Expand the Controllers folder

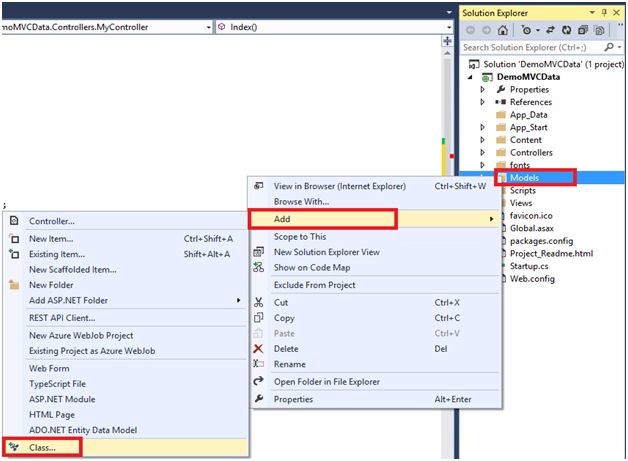[x=483, y=153]
